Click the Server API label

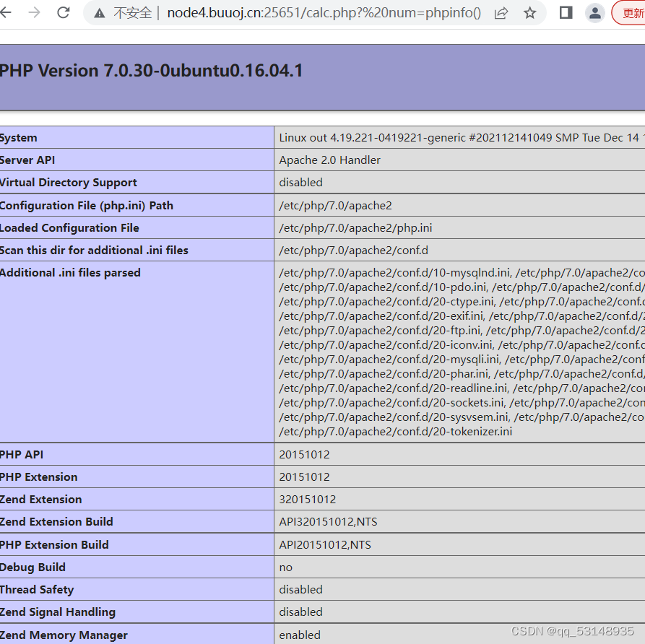27,160
